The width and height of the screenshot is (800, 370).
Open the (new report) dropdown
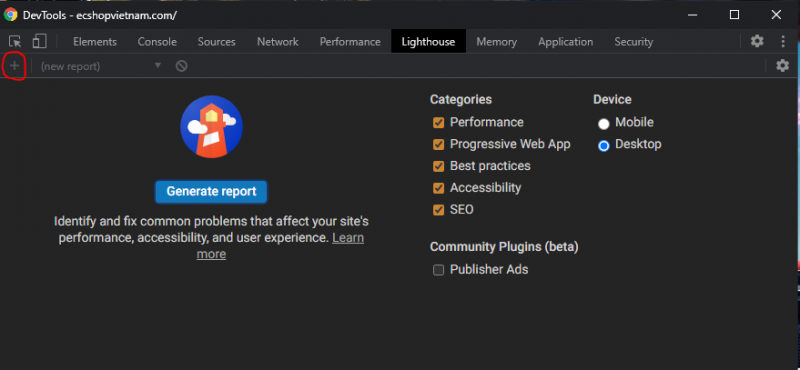101,66
